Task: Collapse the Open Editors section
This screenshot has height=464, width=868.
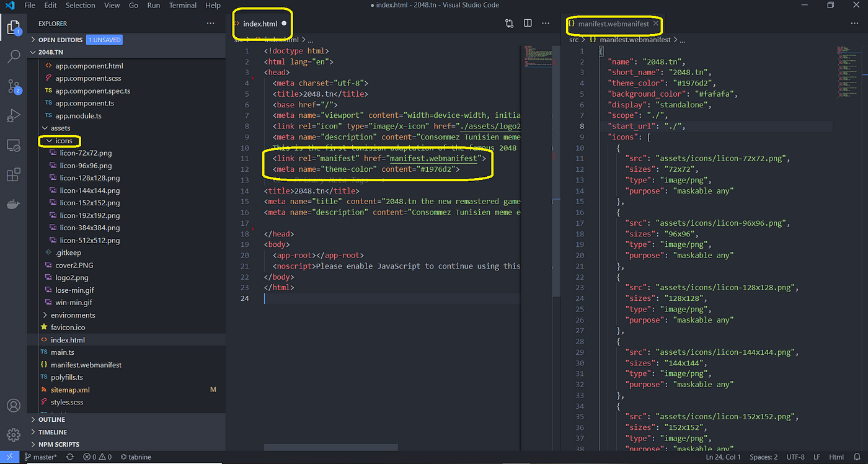Action: (34, 40)
